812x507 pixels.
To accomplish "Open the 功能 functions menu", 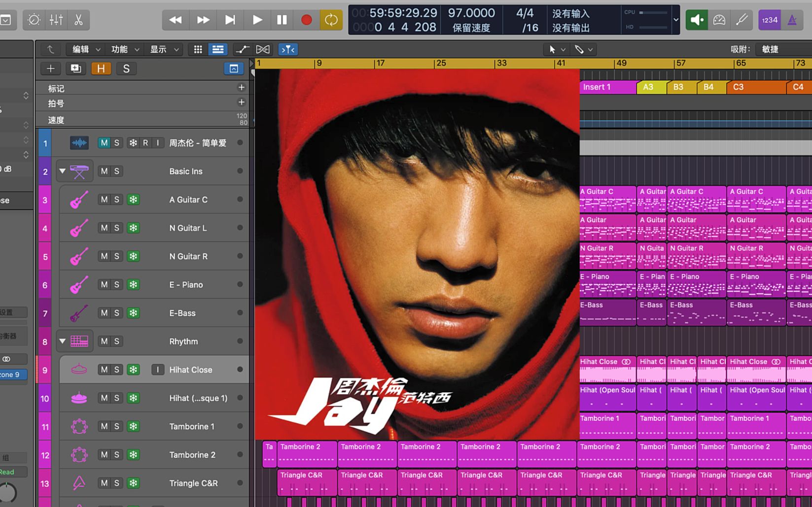I will click(125, 49).
